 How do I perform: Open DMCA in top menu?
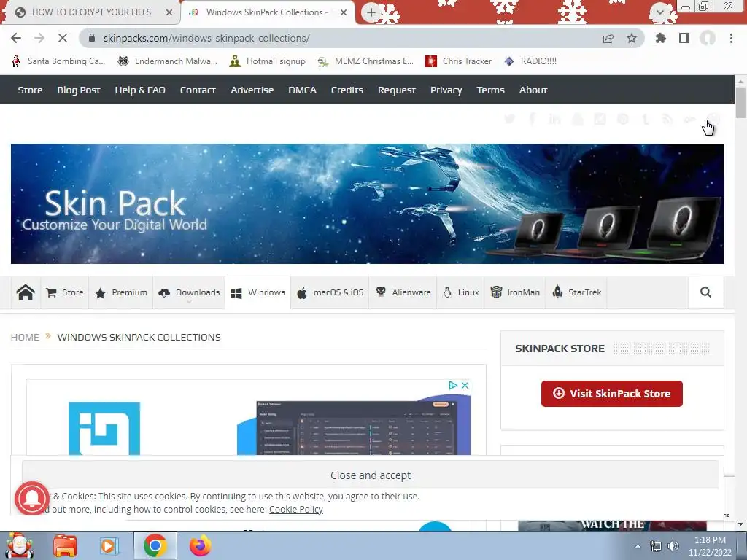[x=302, y=90]
